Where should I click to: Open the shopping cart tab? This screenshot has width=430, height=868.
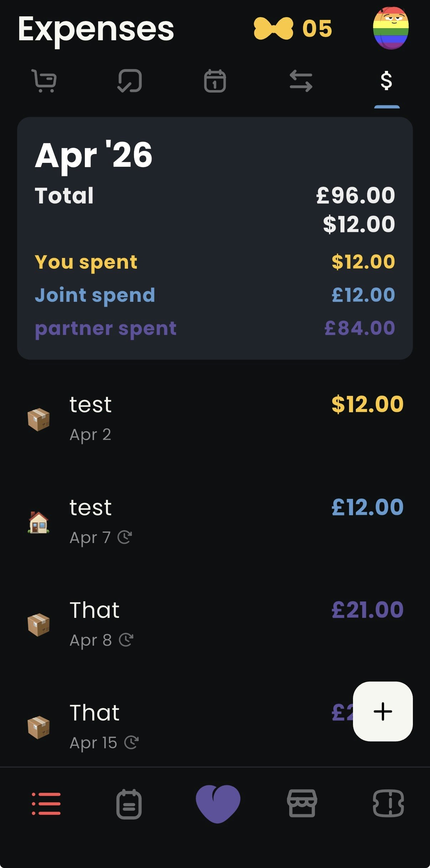pos(44,81)
